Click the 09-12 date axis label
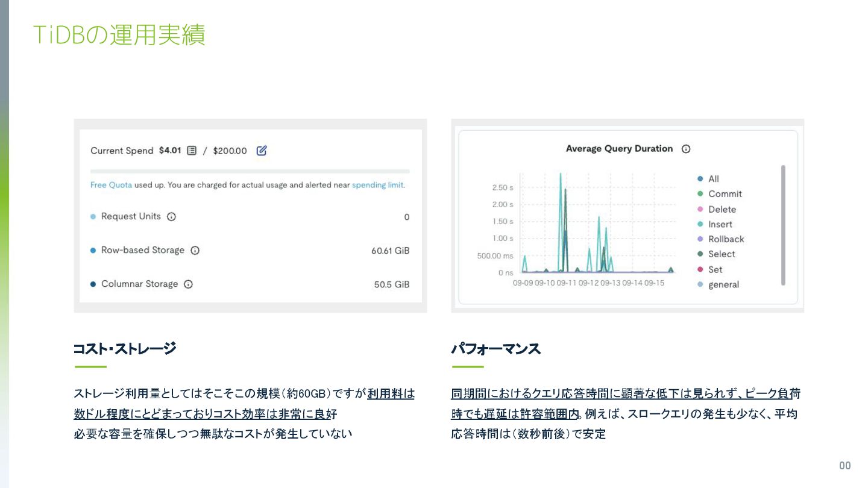 point(589,283)
